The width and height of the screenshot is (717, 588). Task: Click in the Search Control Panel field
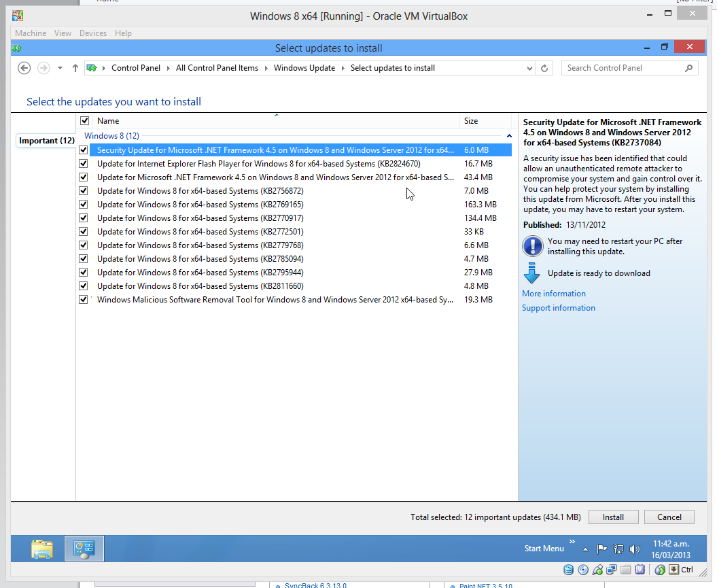coord(622,68)
